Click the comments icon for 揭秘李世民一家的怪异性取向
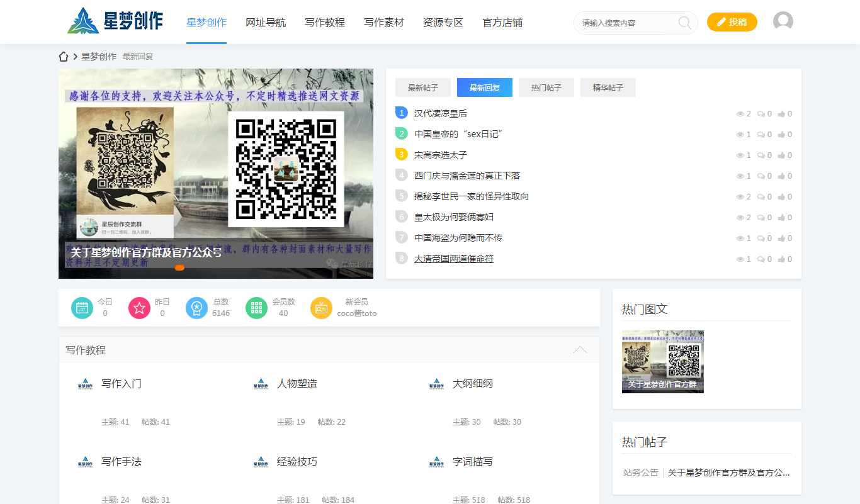 click(761, 197)
